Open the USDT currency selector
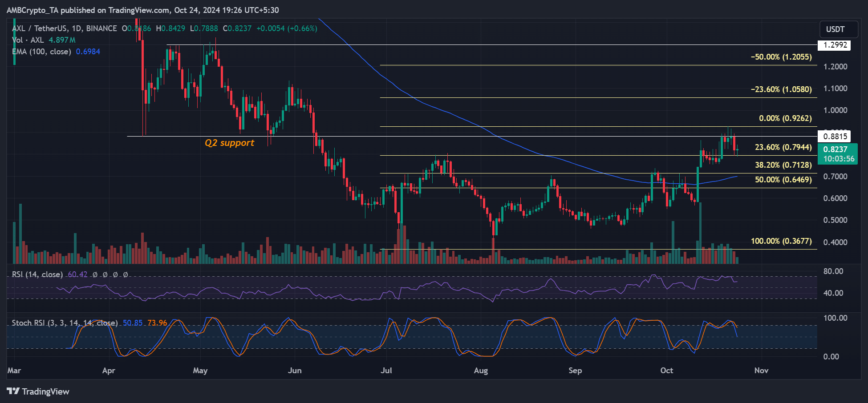This screenshot has height=403, width=868. [839, 29]
